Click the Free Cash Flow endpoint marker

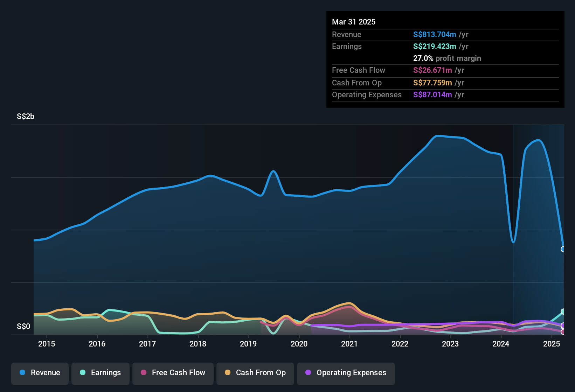pyautogui.click(x=563, y=332)
